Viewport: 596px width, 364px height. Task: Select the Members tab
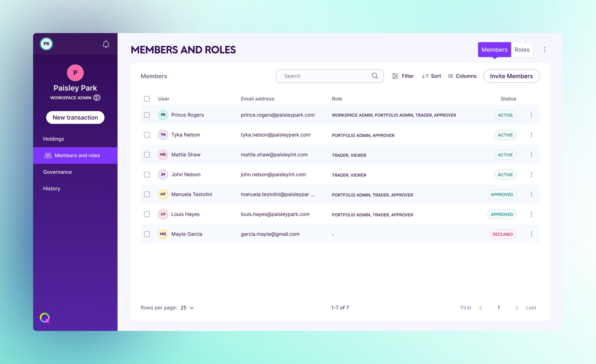tap(494, 49)
